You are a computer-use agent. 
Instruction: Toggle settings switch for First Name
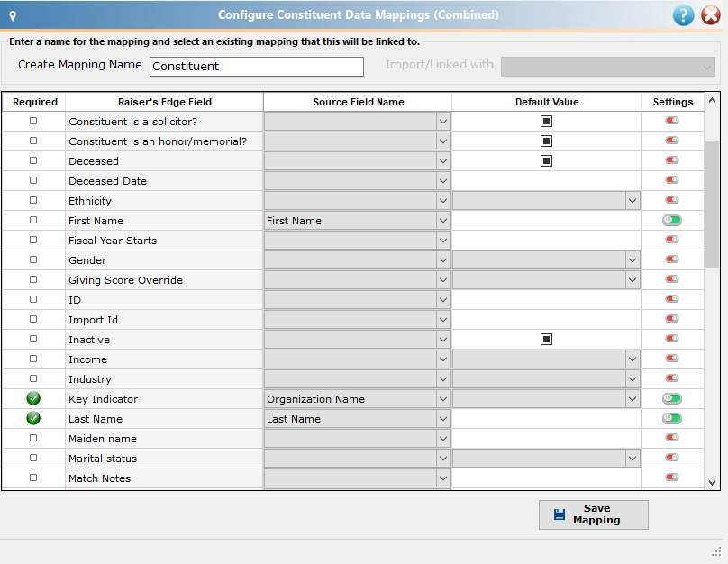(x=672, y=220)
